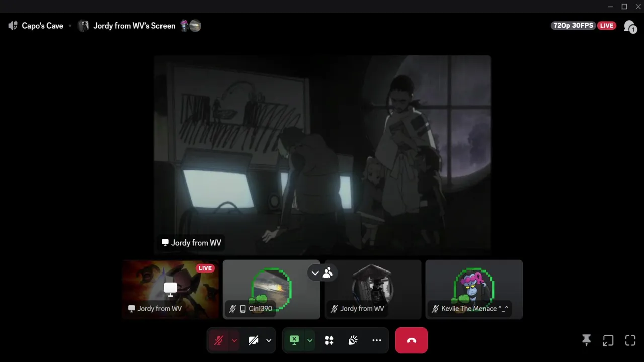Minimize the window
Image resolution: width=644 pixels, height=362 pixels.
(x=610, y=7)
